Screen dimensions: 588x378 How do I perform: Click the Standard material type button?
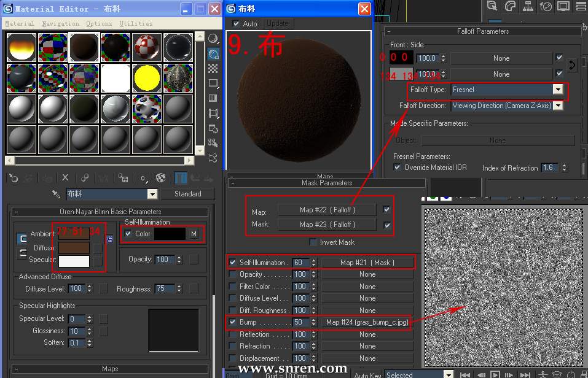tap(188, 194)
